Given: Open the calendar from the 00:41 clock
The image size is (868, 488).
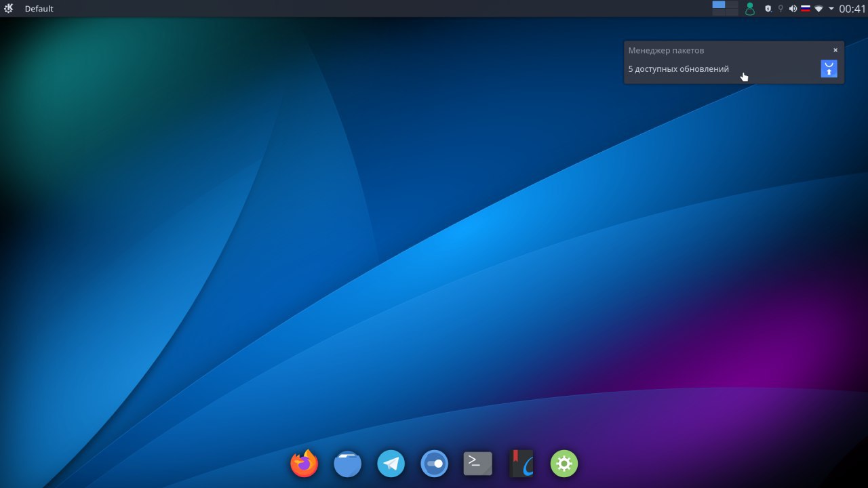Looking at the screenshot, I should (852, 9).
